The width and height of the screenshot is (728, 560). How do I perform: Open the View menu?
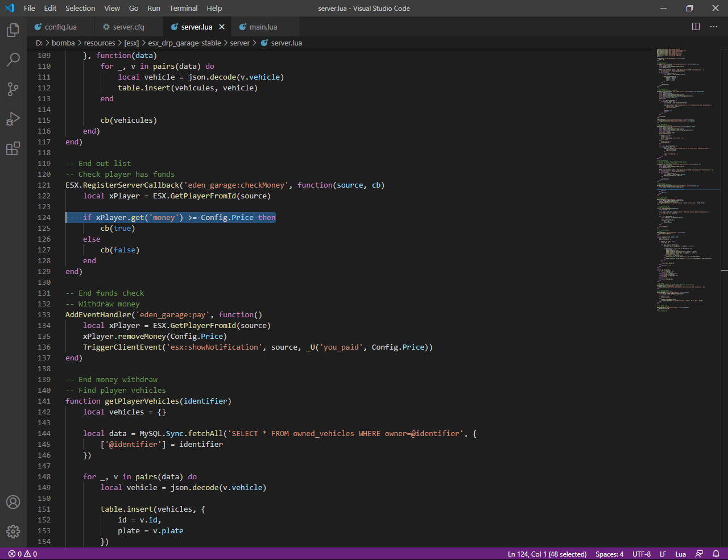click(112, 8)
